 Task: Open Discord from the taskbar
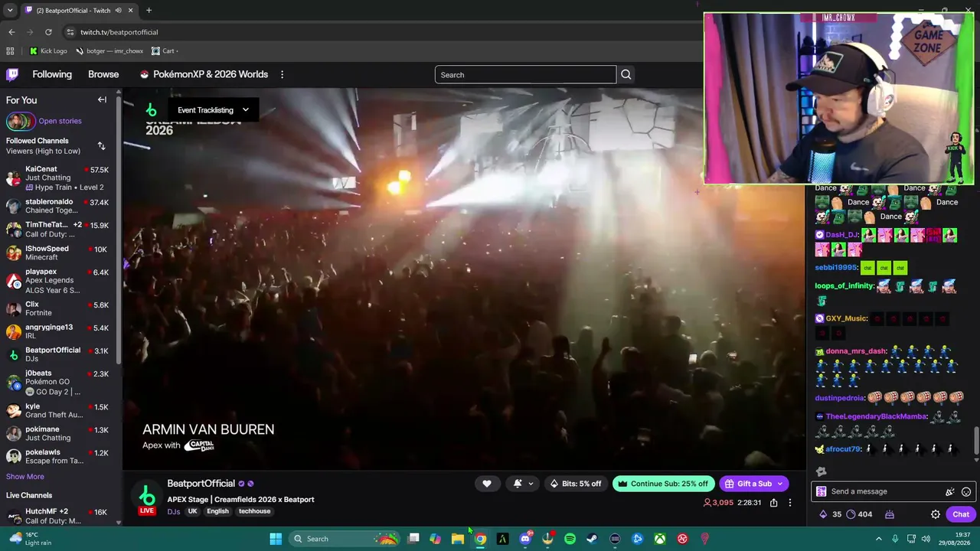pyautogui.click(x=525, y=539)
